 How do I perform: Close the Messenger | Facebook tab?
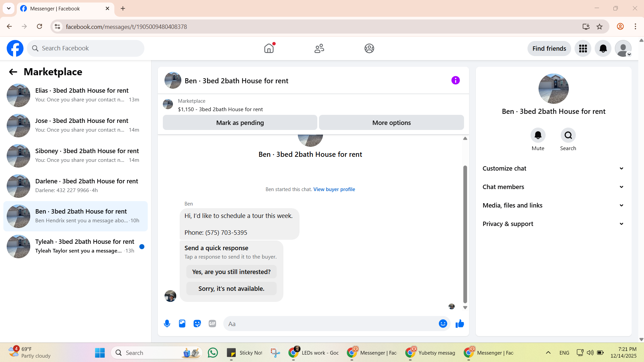tap(107, 8)
